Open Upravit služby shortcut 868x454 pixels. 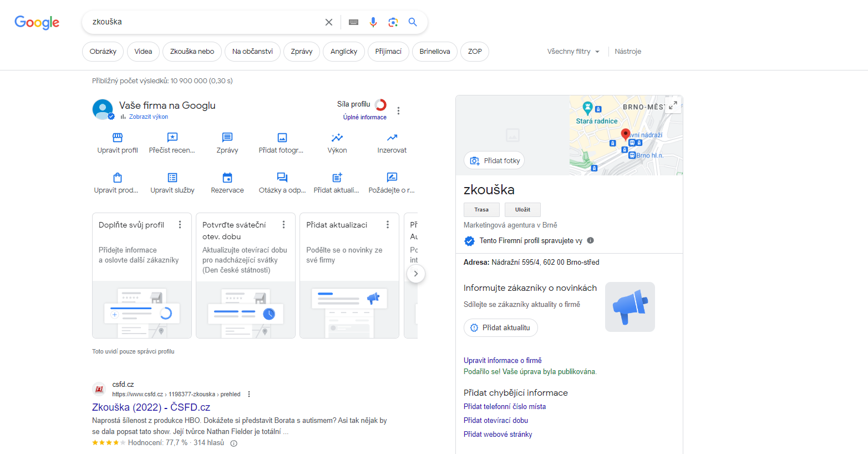coord(172,183)
